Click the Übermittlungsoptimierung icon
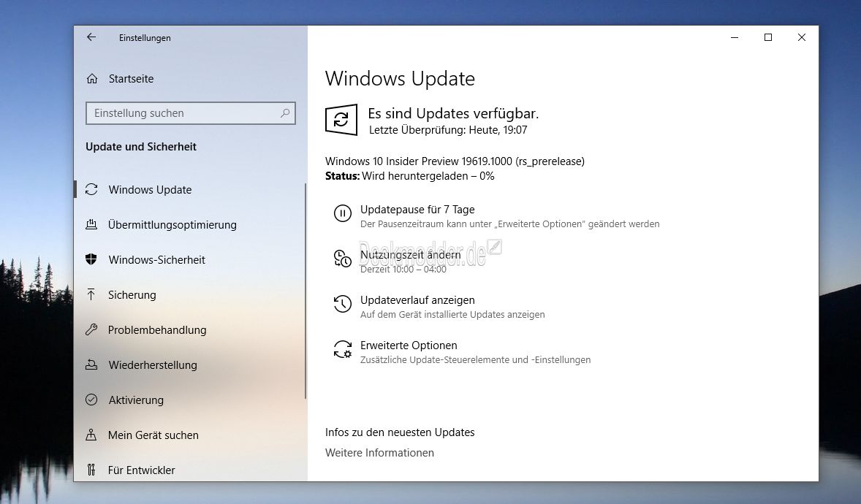 [x=91, y=224]
